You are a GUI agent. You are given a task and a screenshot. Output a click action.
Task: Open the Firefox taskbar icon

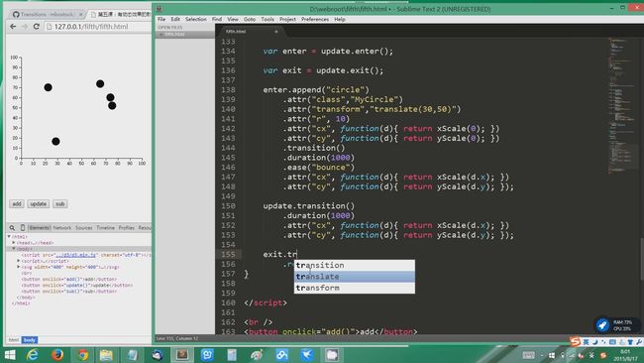pos(57,354)
